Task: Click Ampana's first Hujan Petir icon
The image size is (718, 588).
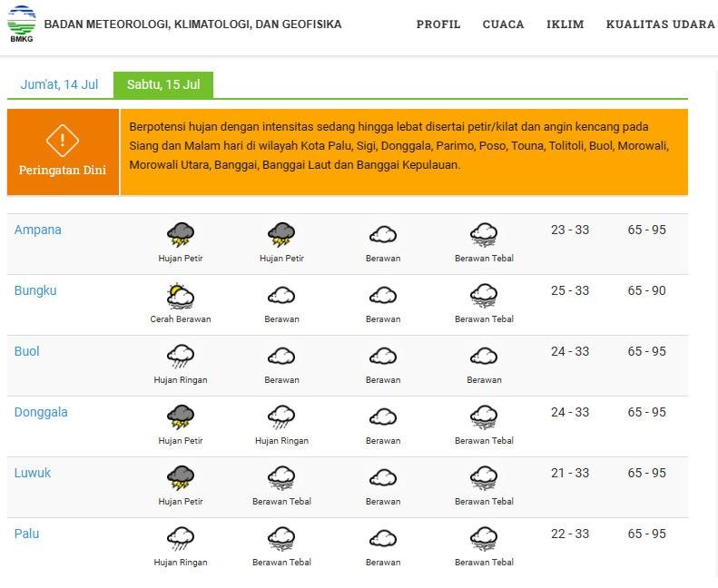Action: coord(181,235)
